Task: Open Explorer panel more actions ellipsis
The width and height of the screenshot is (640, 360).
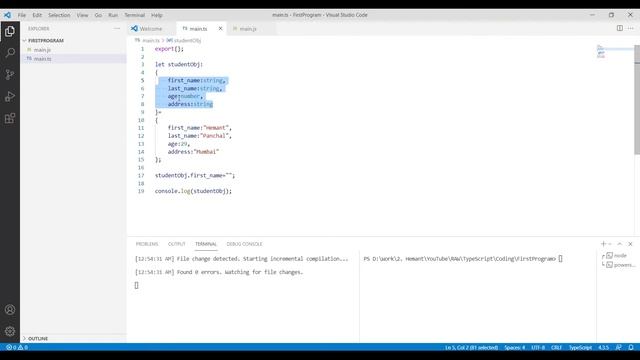Action: [x=117, y=29]
